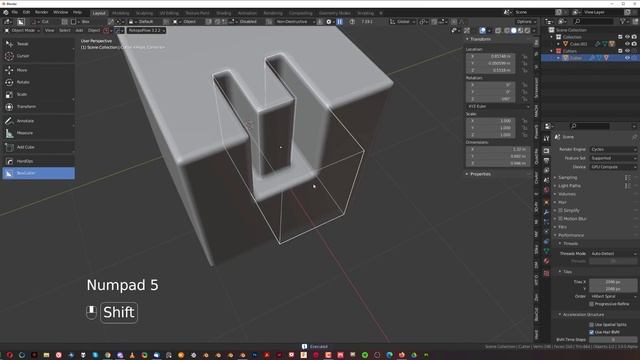The width and height of the screenshot is (640, 360).
Task: Select the Measure tool
Action: pyautogui.click(x=38, y=133)
